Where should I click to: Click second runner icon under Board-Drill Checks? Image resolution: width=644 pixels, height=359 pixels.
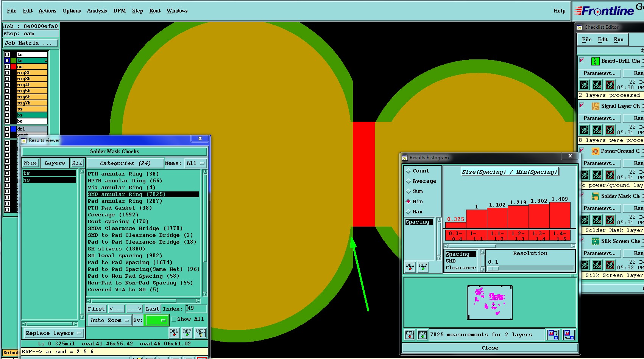(x=597, y=85)
